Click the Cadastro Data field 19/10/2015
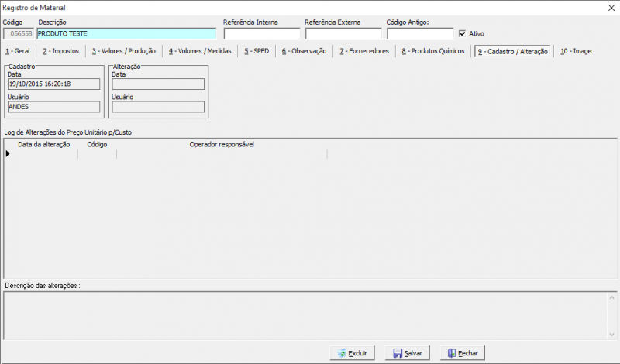 coord(53,84)
